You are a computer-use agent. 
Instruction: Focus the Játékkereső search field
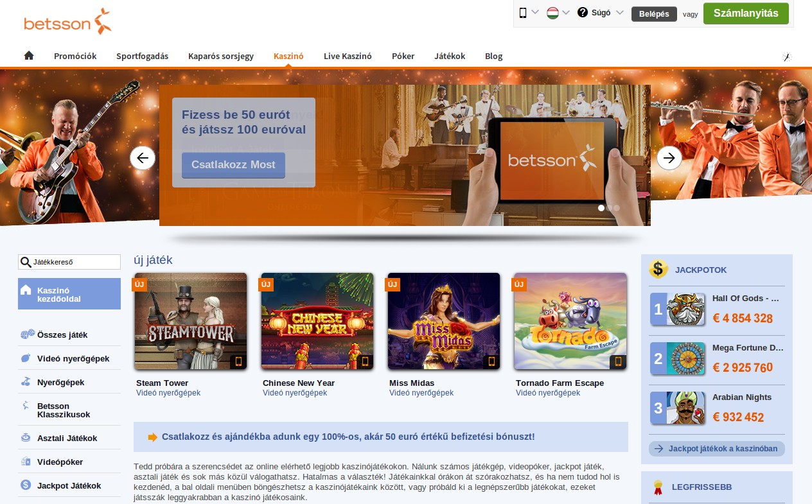coord(69,262)
